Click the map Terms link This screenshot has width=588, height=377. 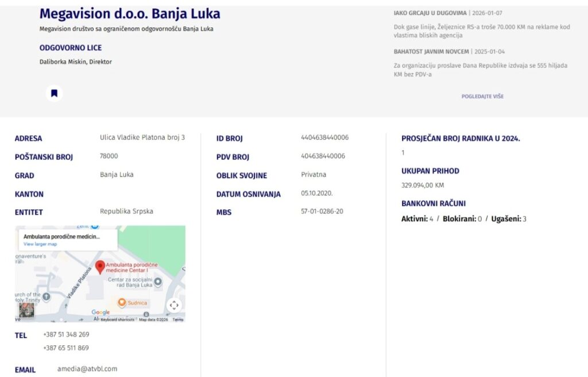178,320
